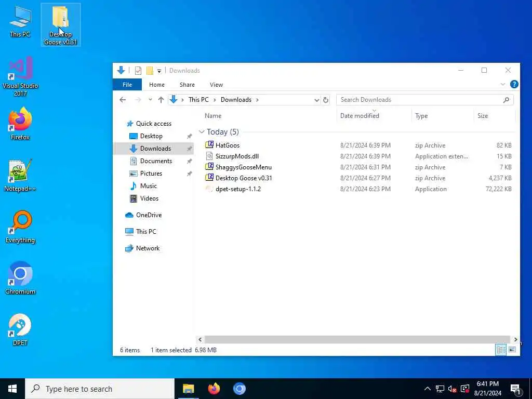Viewport: 532px width, 399px height.
Task: Open the View ribbon tab
Action: click(x=216, y=85)
